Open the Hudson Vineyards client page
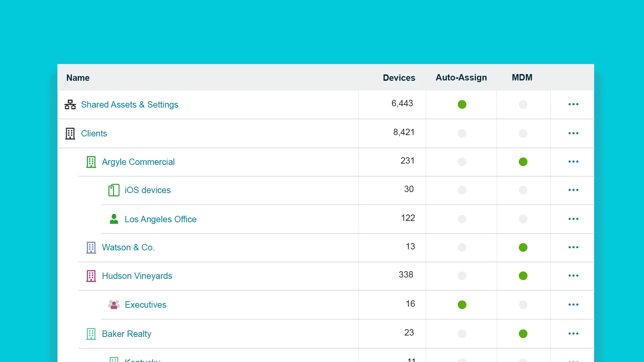644x362 pixels. (x=137, y=276)
